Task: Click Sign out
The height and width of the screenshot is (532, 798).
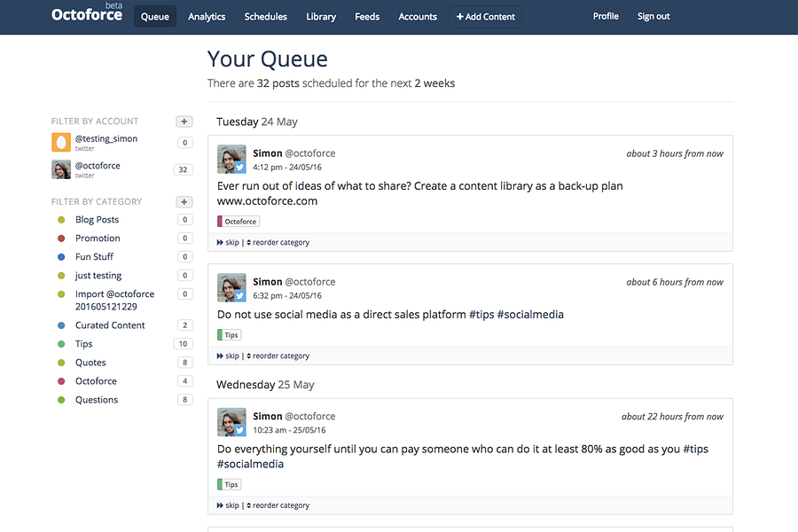Action: pyautogui.click(x=653, y=16)
